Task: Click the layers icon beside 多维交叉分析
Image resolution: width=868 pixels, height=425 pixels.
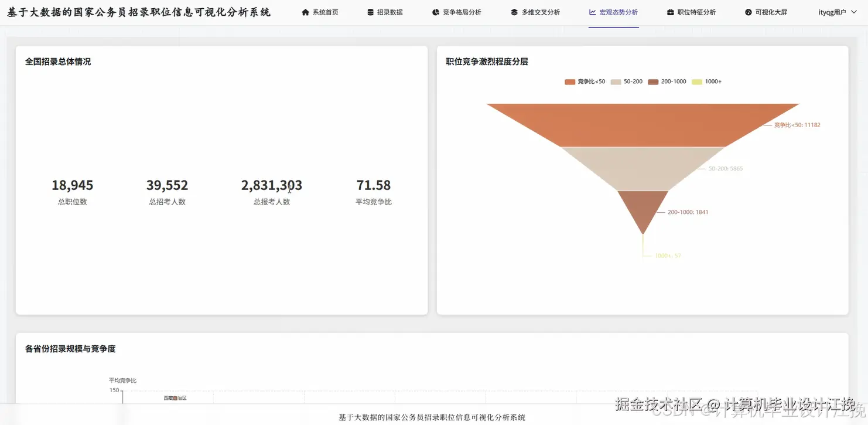Action: coord(514,12)
